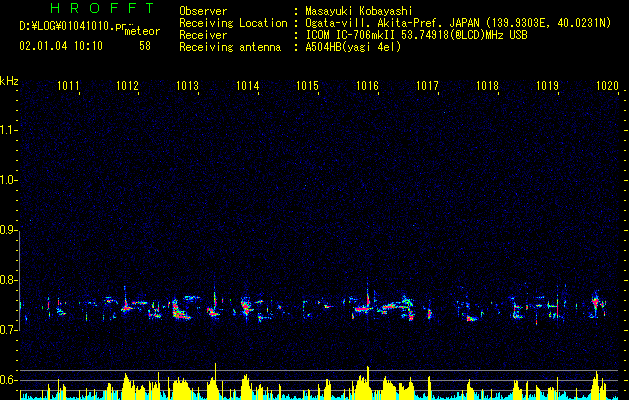Click the 1019 time marker
This screenshot has width=629, height=400.
click(547, 86)
